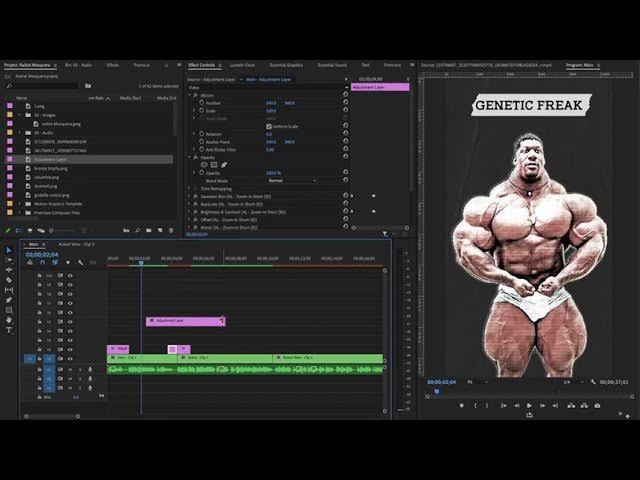640x480 pixels.
Task: Step forward one frame in Program monitor
Action: (542, 406)
